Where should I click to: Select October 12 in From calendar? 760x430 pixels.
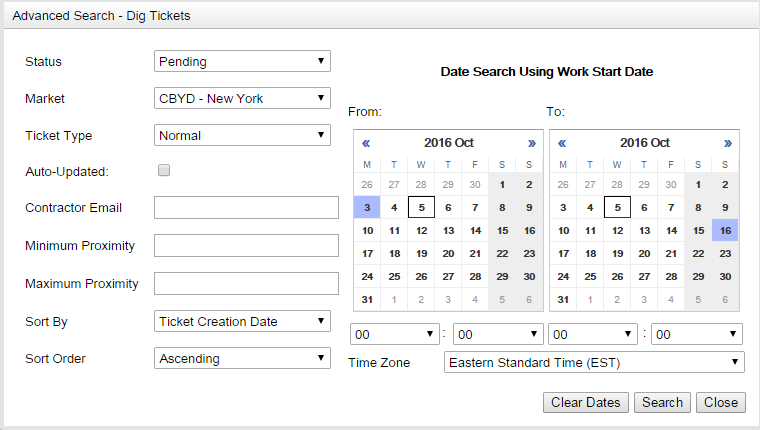coord(421,231)
